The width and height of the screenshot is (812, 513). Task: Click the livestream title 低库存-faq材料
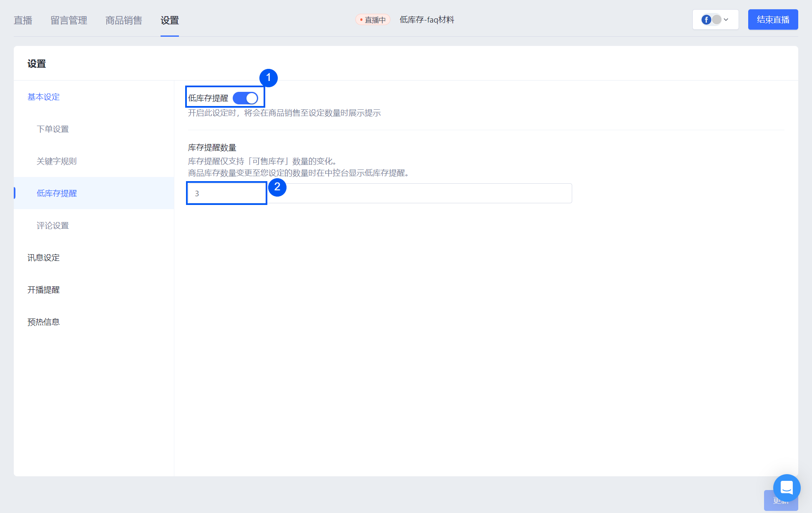427,20
